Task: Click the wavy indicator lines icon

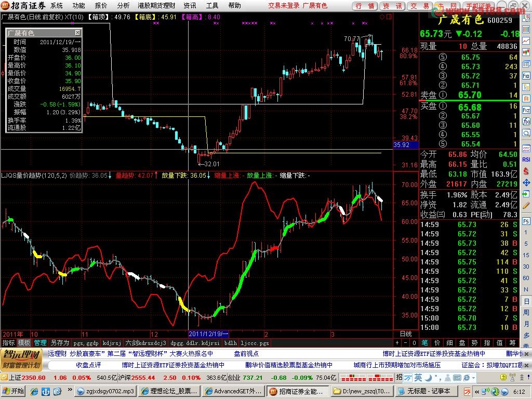Action: coord(526,148)
